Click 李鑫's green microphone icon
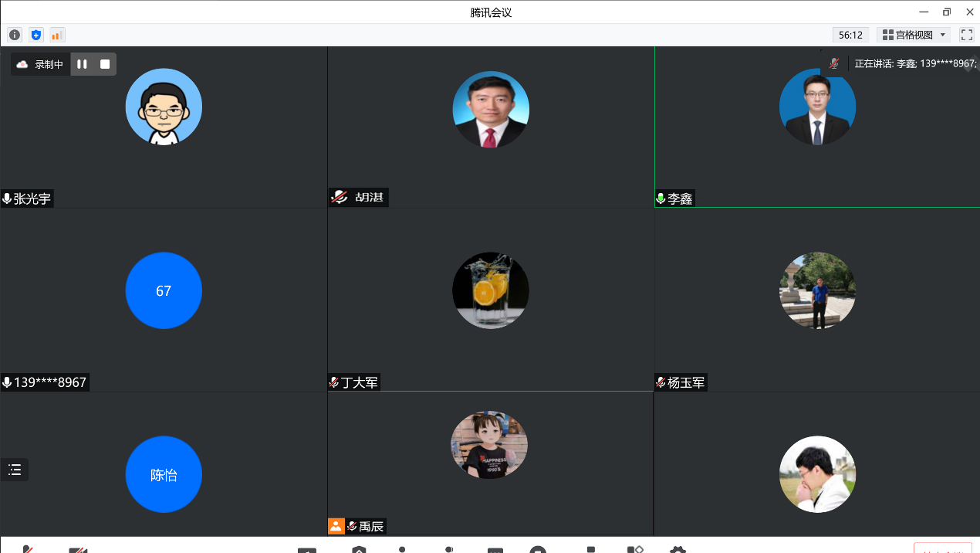Screen dimensions: 980x553 661,198
